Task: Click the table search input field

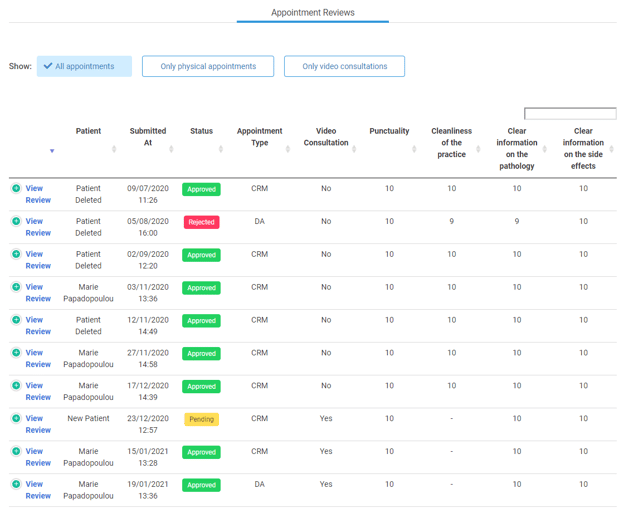Action: [x=570, y=114]
